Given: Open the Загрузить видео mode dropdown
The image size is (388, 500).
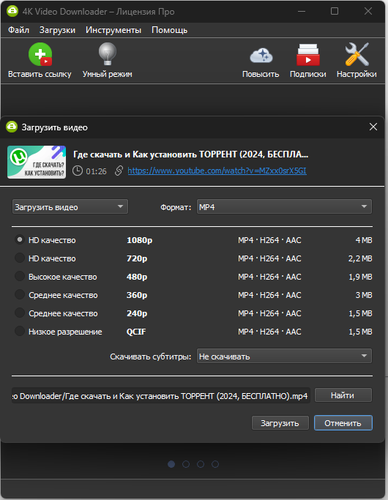Looking at the screenshot, I should pyautogui.click(x=70, y=207).
